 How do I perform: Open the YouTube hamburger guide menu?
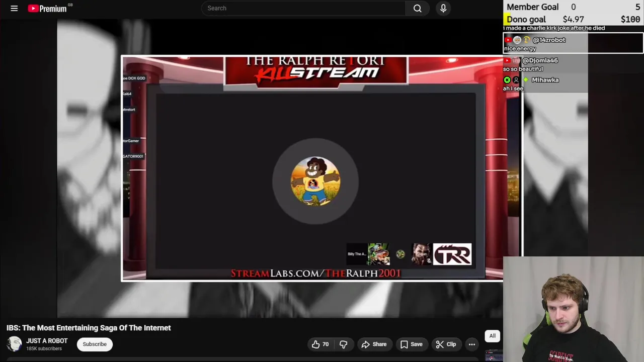(x=14, y=8)
